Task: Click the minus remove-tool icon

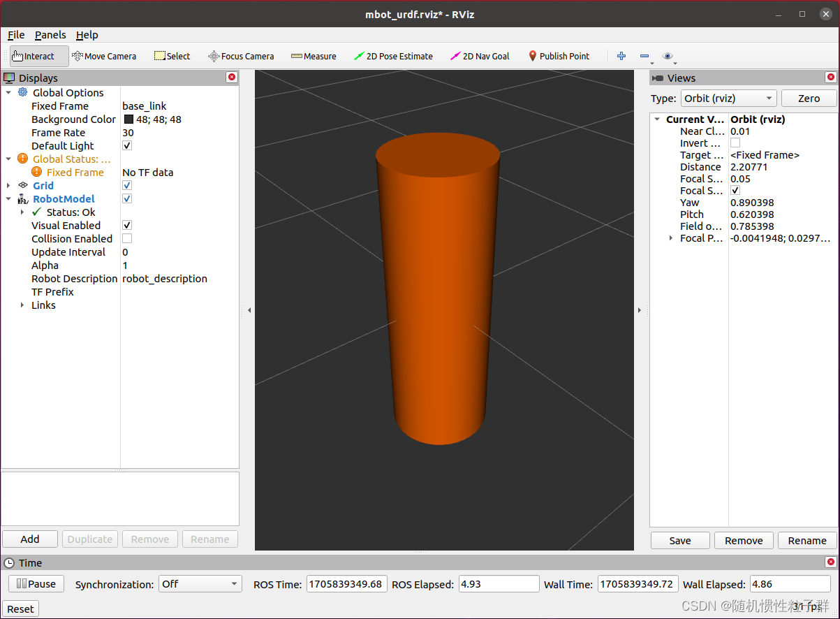Action: 644,56
